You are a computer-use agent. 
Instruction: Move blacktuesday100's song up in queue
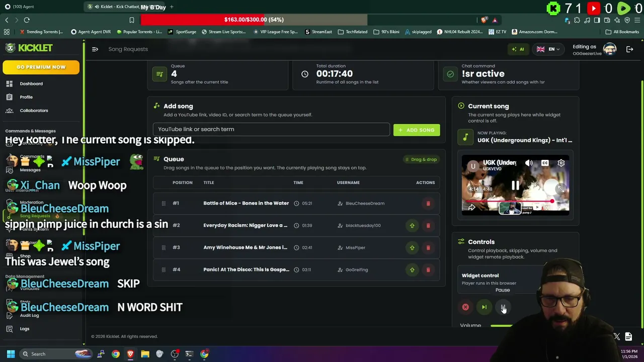point(412,225)
